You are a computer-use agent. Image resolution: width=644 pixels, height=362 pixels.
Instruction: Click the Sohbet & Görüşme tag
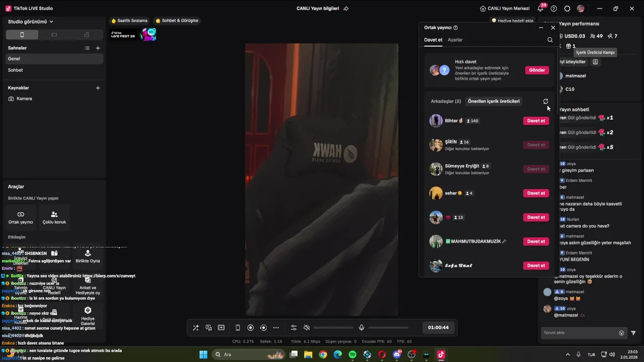177,21
